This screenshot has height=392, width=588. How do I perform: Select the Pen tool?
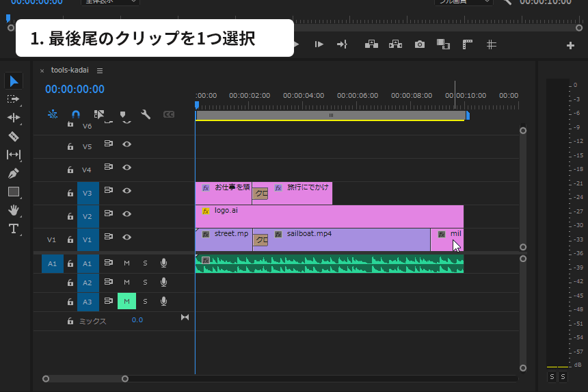(14, 173)
